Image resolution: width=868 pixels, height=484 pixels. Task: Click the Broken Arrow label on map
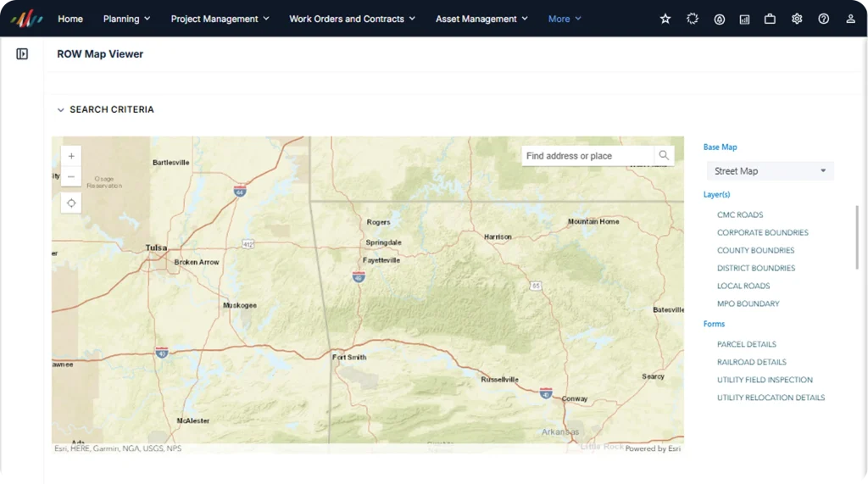pyautogui.click(x=197, y=263)
